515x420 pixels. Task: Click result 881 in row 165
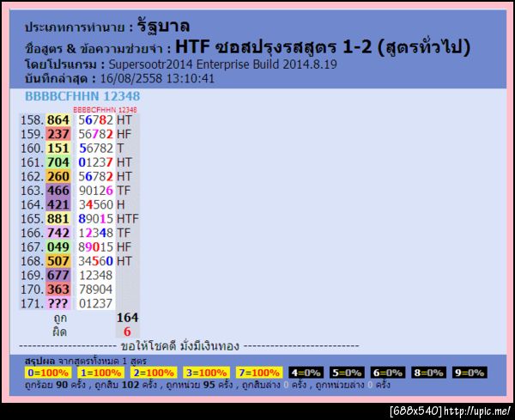58,219
